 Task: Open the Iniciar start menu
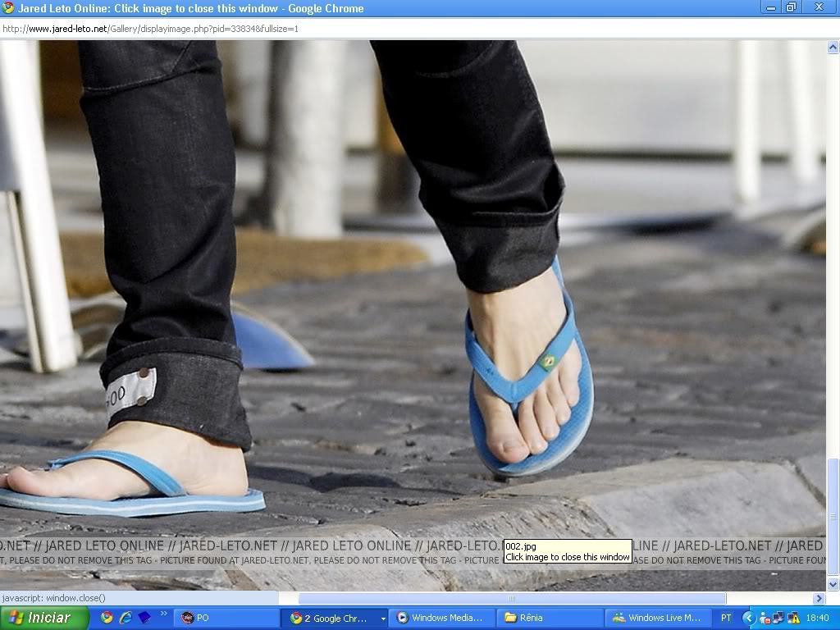point(39,618)
